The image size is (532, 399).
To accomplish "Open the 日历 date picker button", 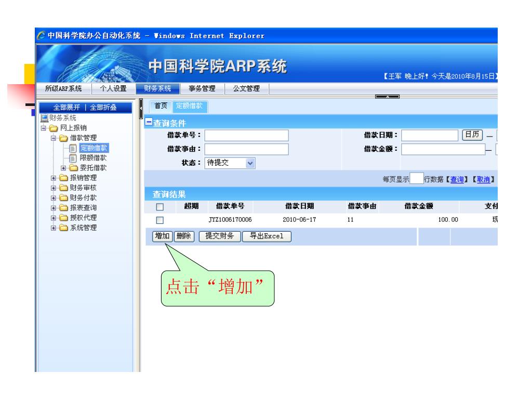I will point(472,135).
